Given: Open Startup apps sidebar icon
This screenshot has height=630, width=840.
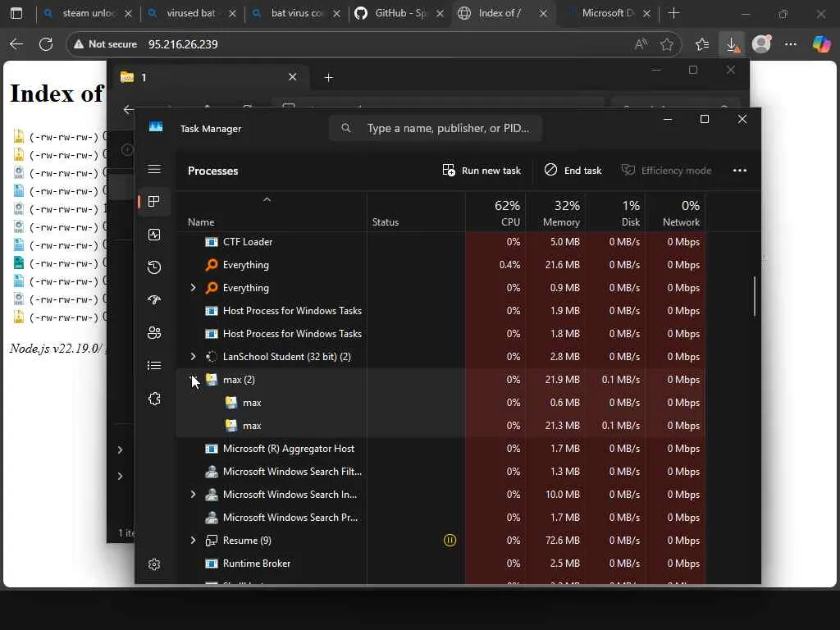Looking at the screenshot, I should [x=154, y=300].
